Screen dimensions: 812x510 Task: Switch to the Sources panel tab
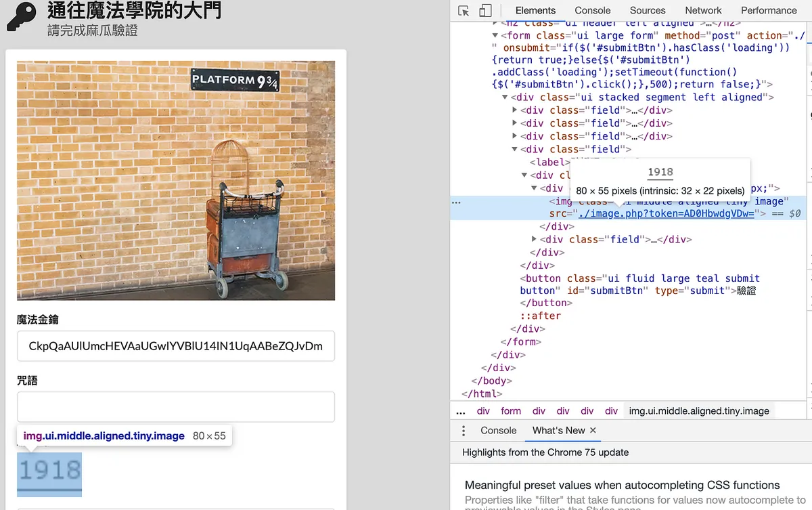click(647, 11)
